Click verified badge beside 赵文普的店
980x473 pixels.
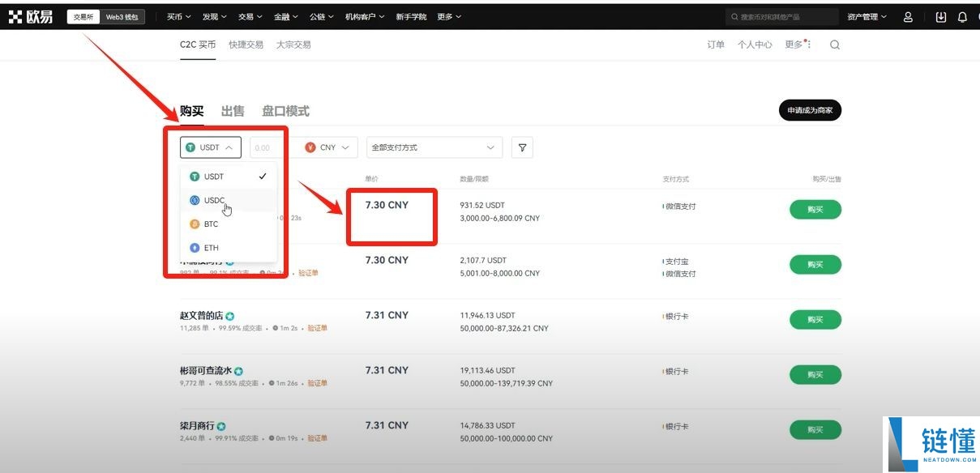click(230, 316)
